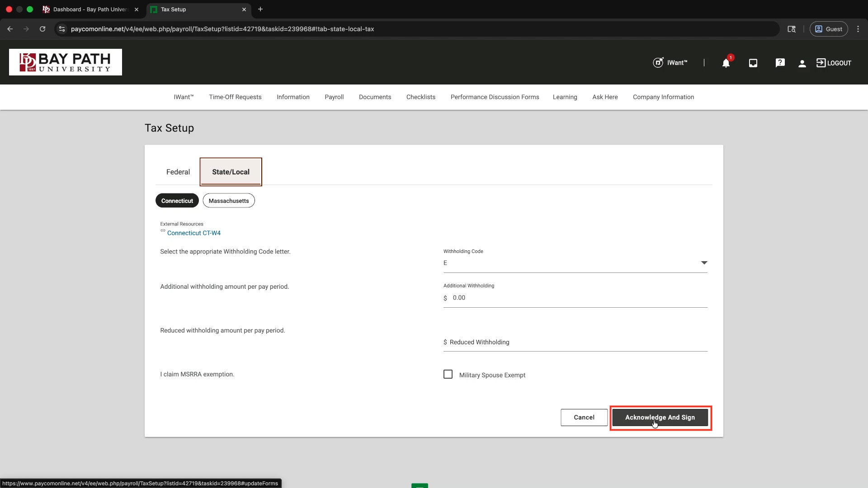This screenshot has width=868, height=488.
Task: Click the site information icon in address bar
Action: click(62, 29)
